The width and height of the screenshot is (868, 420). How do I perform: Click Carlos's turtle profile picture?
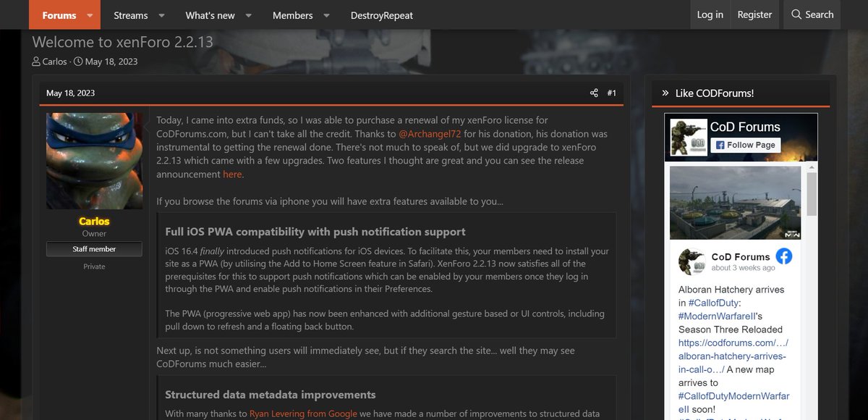coord(94,160)
